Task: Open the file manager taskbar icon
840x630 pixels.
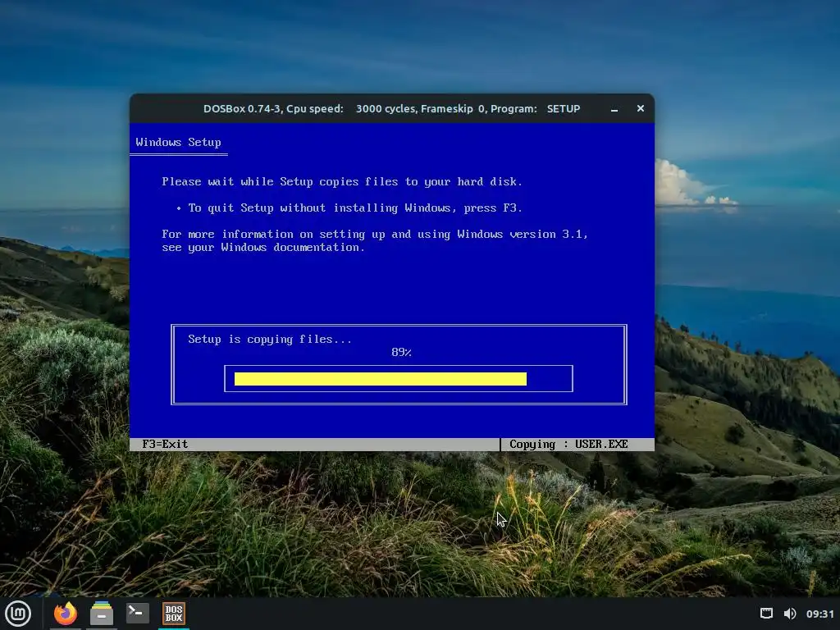Action: (101, 614)
